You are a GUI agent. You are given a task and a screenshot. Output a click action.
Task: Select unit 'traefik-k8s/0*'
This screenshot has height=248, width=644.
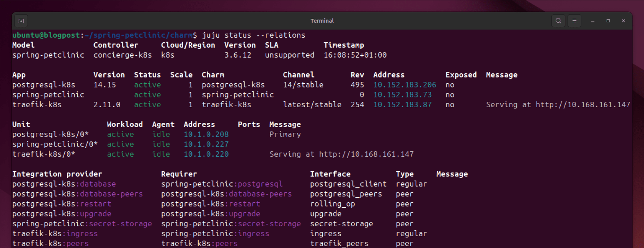pos(44,154)
